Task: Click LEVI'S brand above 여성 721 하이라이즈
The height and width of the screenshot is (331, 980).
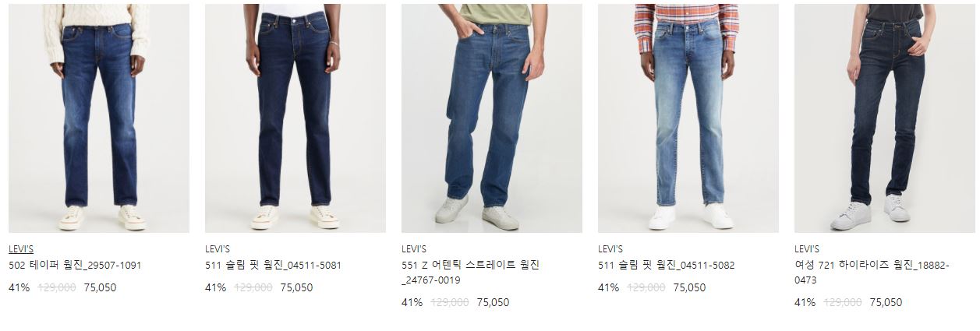Action: pos(807,249)
